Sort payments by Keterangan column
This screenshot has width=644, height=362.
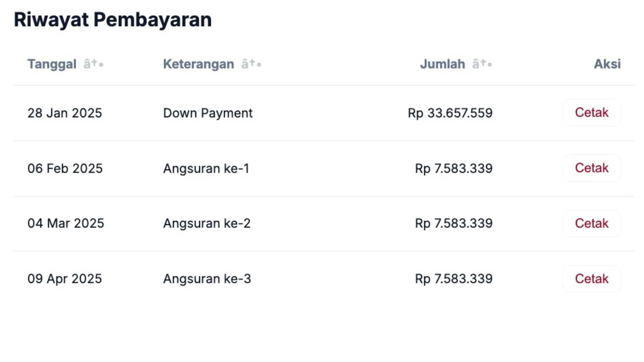tap(198, 64)
